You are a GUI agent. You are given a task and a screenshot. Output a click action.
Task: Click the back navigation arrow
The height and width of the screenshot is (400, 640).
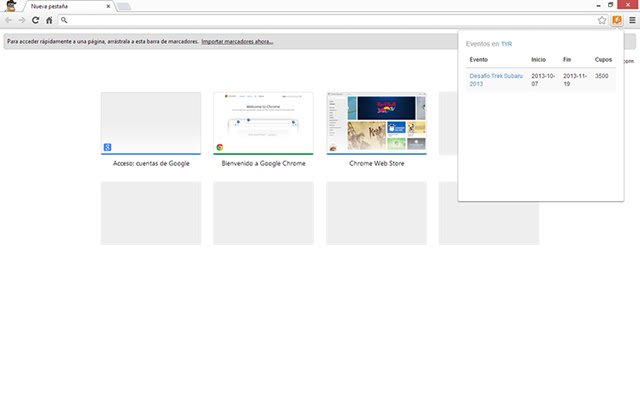click(8, 20)
